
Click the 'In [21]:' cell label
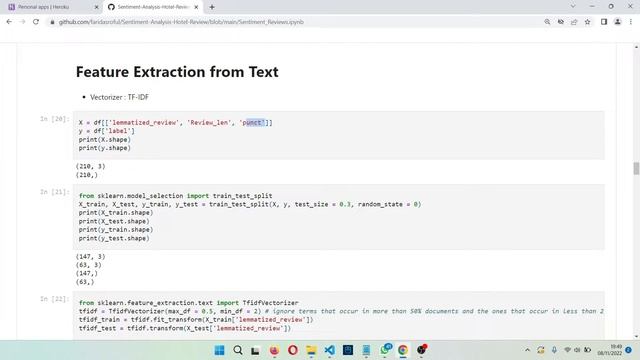(55, 192)
